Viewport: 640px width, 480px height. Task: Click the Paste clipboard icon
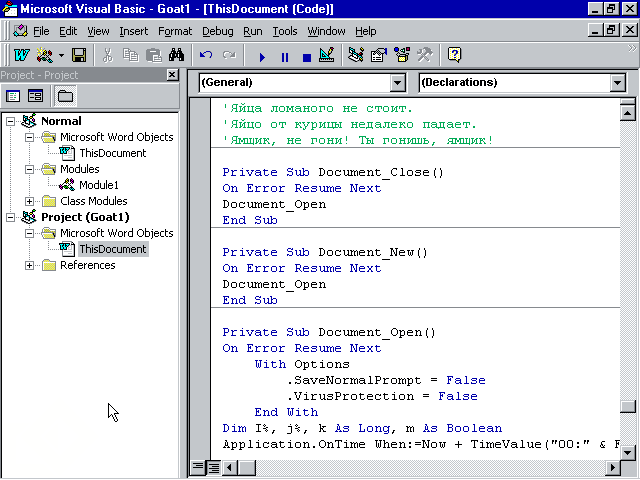tap(153, 55)
